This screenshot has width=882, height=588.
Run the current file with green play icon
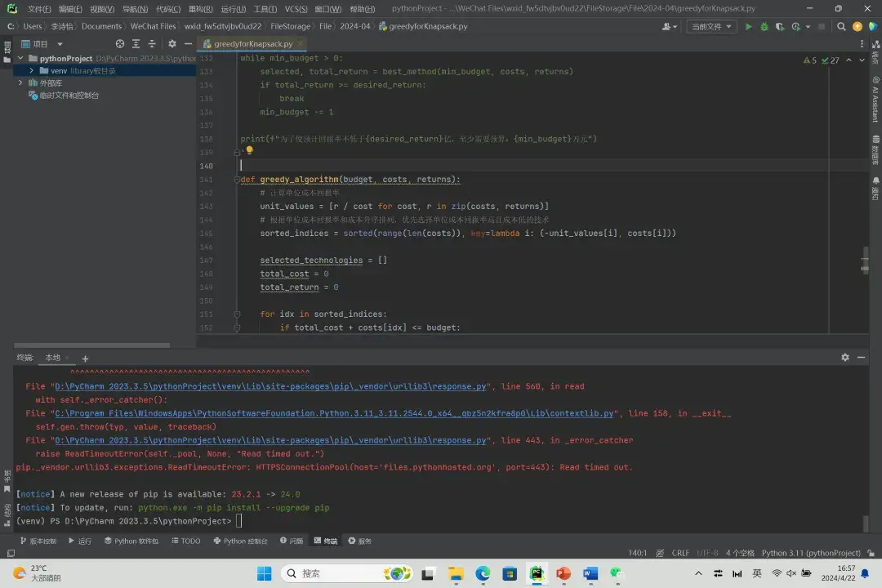click(x=748, y=26)
